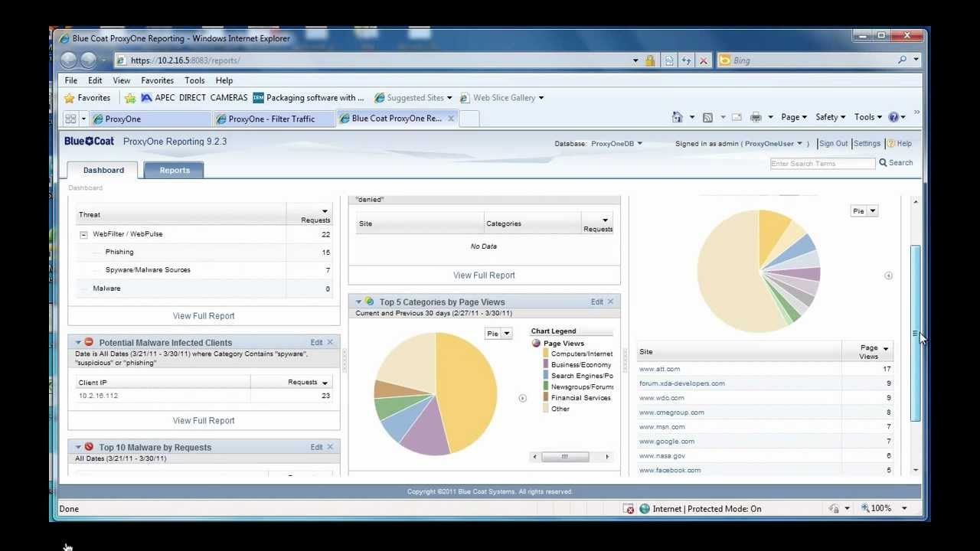Screen dimensions: 980x551
Task: Click Edit on Potential Malware Infected Clients
Action: 316,342
